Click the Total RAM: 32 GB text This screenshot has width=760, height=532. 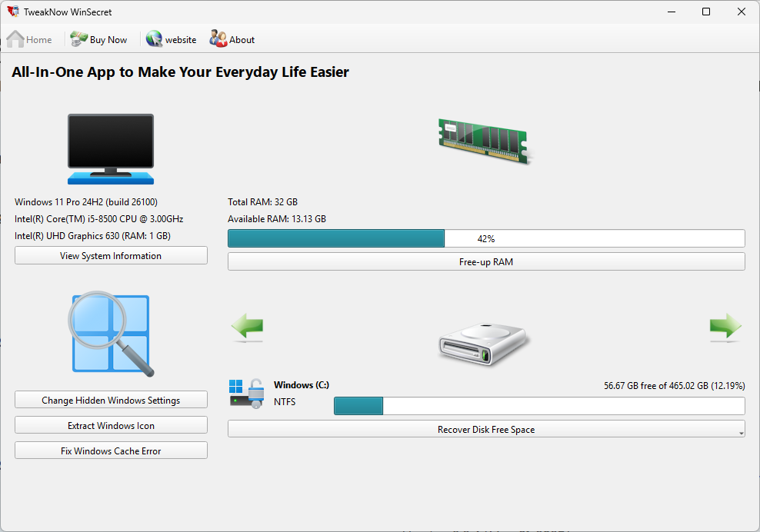pyautogui.click(x=263, y=202)
